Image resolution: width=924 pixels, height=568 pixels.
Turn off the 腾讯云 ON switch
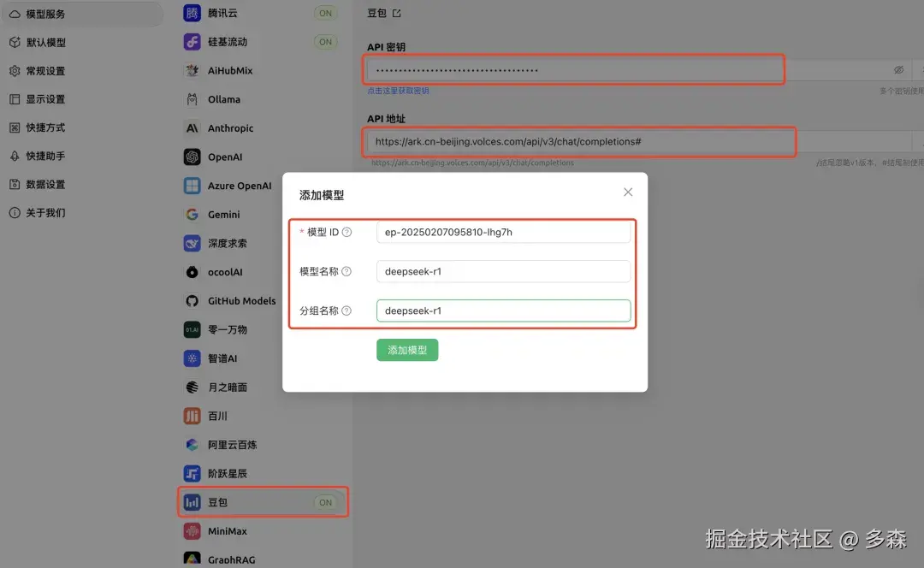coord(325,12)
